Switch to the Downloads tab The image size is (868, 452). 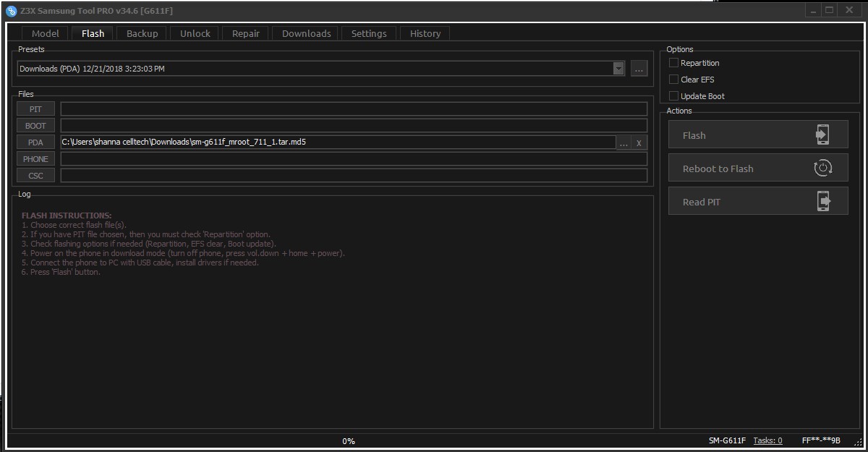click(x=307, y=33)
